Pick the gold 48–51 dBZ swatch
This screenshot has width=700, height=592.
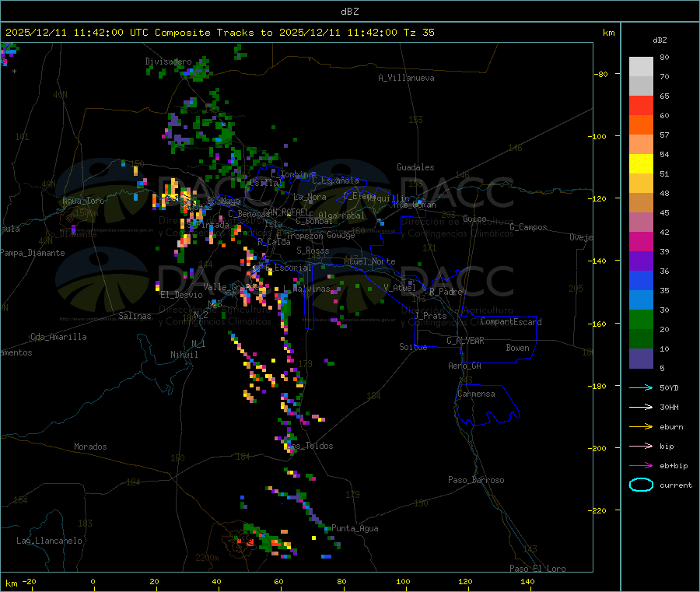641,184
